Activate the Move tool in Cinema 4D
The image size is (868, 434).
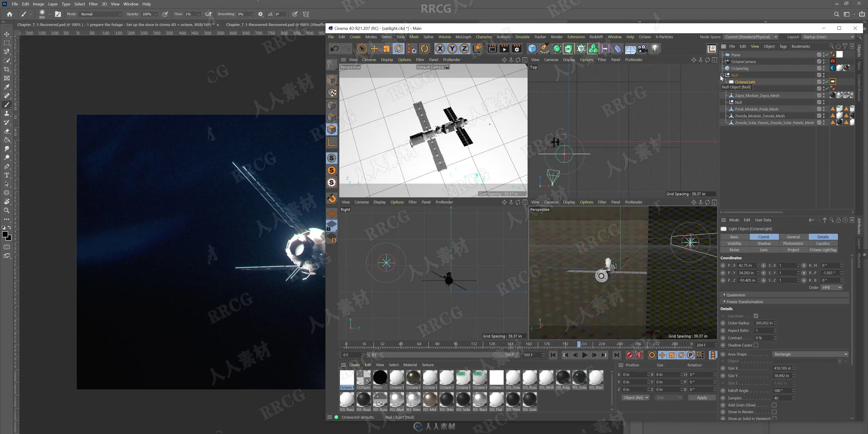pos(374,49)
